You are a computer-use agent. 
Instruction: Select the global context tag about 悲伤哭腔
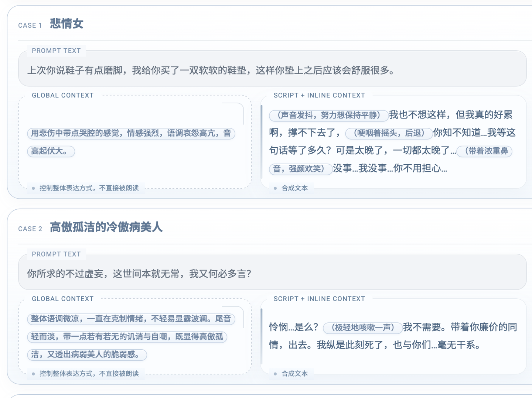click(131, 134)
